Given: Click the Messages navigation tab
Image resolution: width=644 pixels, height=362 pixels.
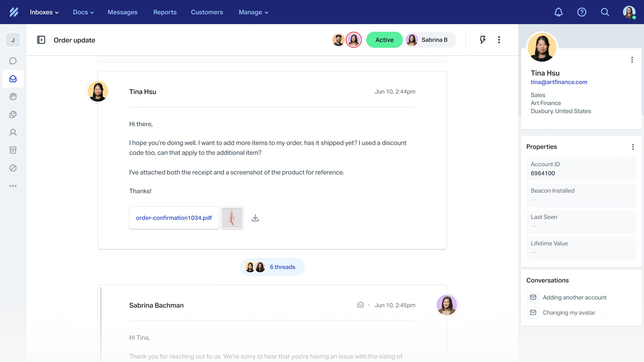Looking at the screenshot, I should tap(123, 12).
